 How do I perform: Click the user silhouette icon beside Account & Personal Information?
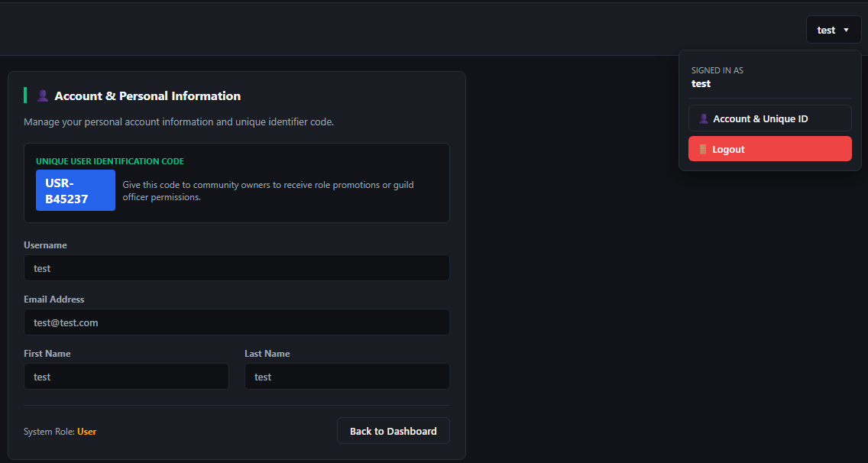(x=43, y=96)
